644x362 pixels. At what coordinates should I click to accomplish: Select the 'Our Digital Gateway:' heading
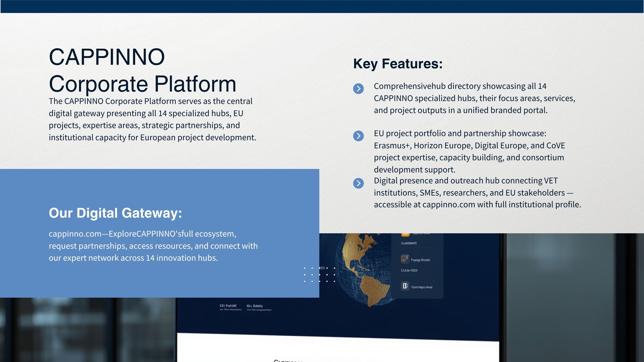tap(115, 213)
